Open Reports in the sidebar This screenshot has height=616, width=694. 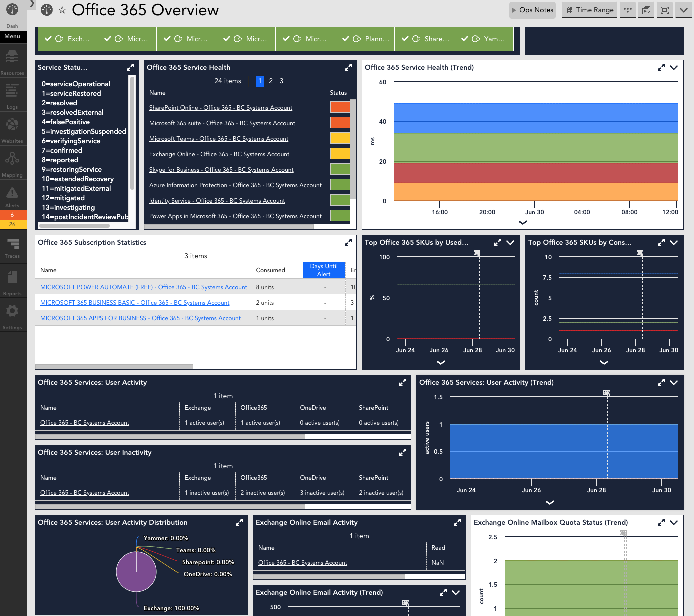click(x=12, y=282)
